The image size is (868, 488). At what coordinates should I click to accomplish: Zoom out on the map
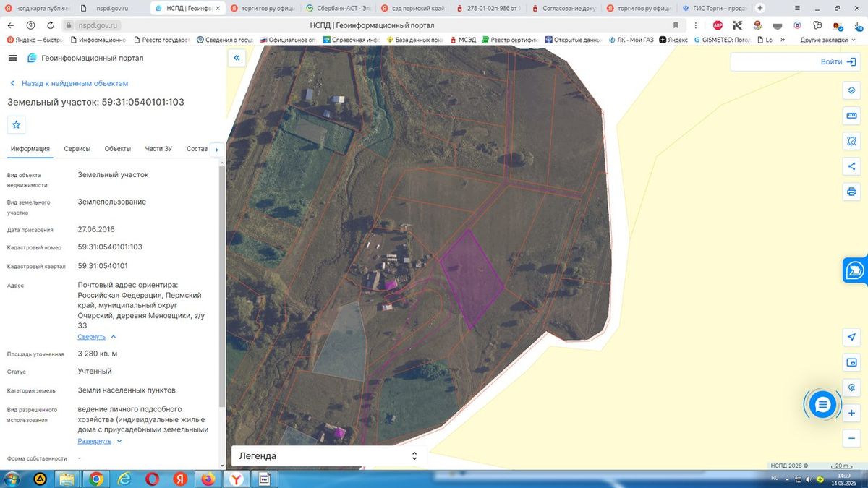[x=851, y=438]
